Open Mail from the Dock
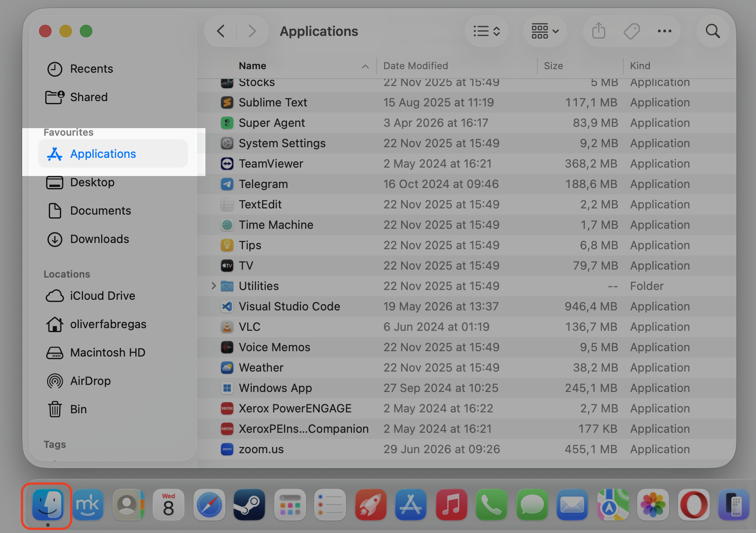Screen dimensions: 756x533 coord(572,505)
